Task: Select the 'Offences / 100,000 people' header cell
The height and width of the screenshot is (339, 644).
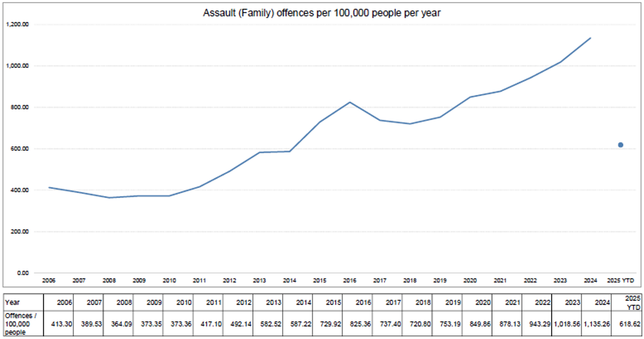Action: point(23,324)
